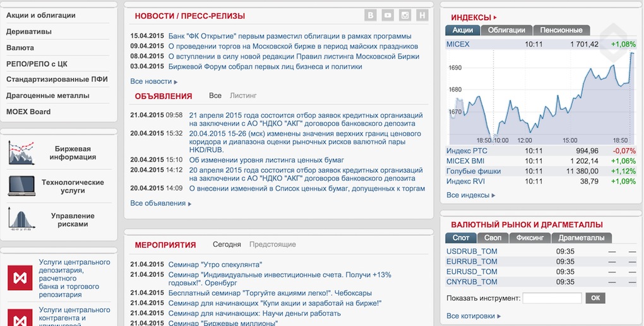Click red logo beside Услуги центрального контрагента
Viewport: 644px width, 326px height.
(20, 318)
